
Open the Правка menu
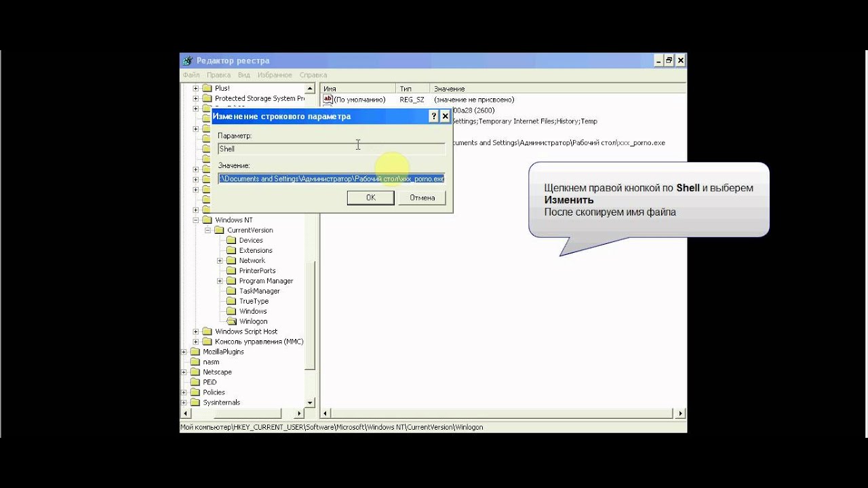[219, 75]
